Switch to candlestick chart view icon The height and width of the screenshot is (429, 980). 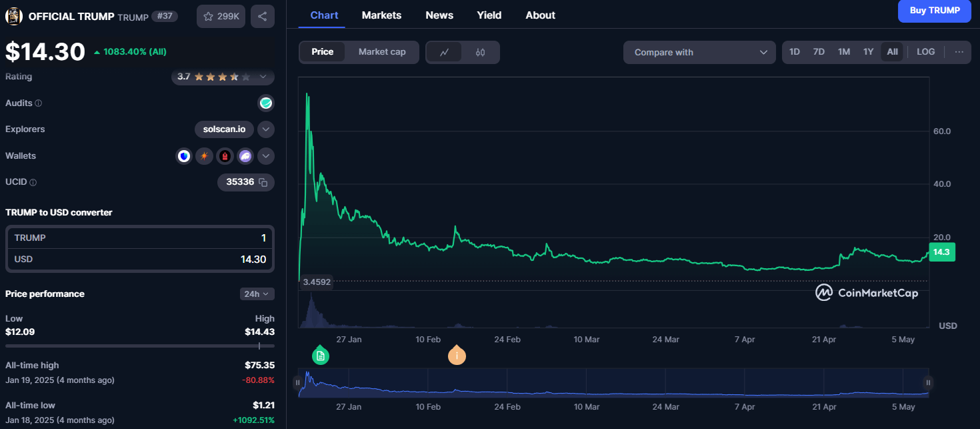480,52
